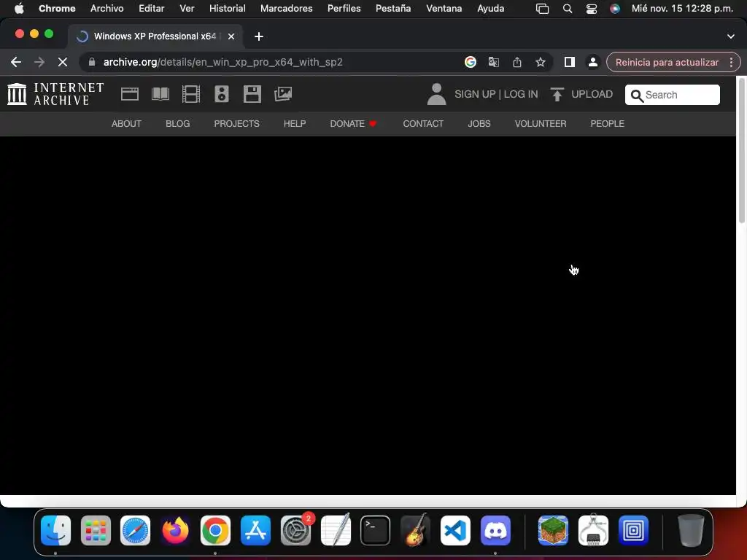Open the Historial menu

pyautogui.click(x=228, y=9)
